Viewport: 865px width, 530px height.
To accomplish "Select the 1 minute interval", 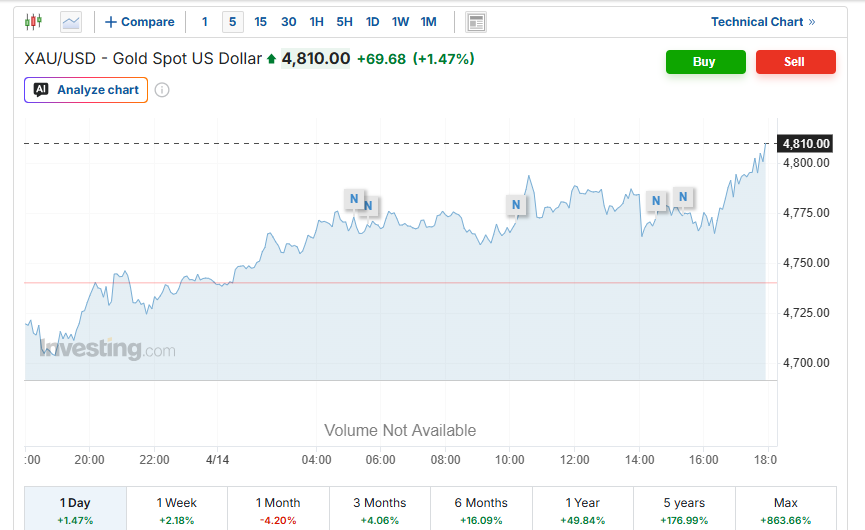I will [205, 22].
